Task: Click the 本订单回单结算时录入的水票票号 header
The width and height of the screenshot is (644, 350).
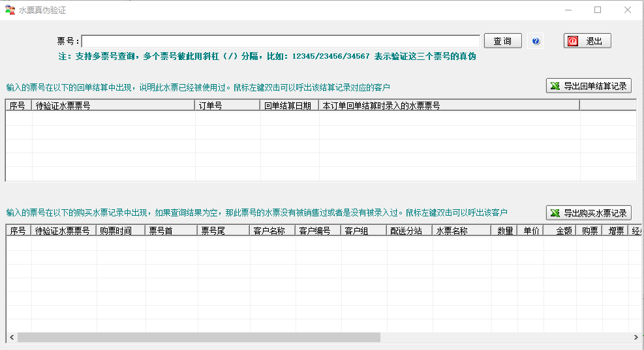Action: click(449, 105)
